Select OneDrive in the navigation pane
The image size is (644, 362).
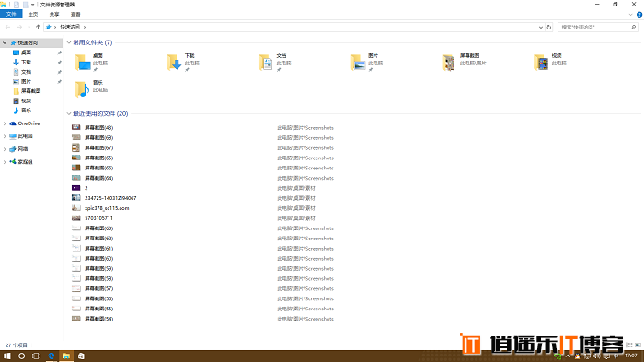pos(29,123)
